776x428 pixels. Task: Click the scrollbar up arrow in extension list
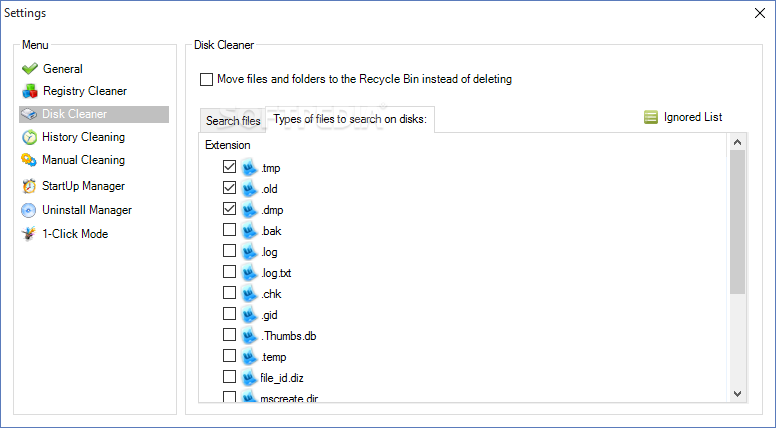737,143
